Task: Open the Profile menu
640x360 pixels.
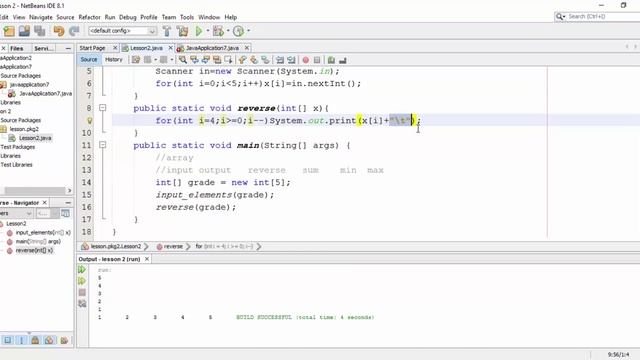Action: (x=149, y=17)
